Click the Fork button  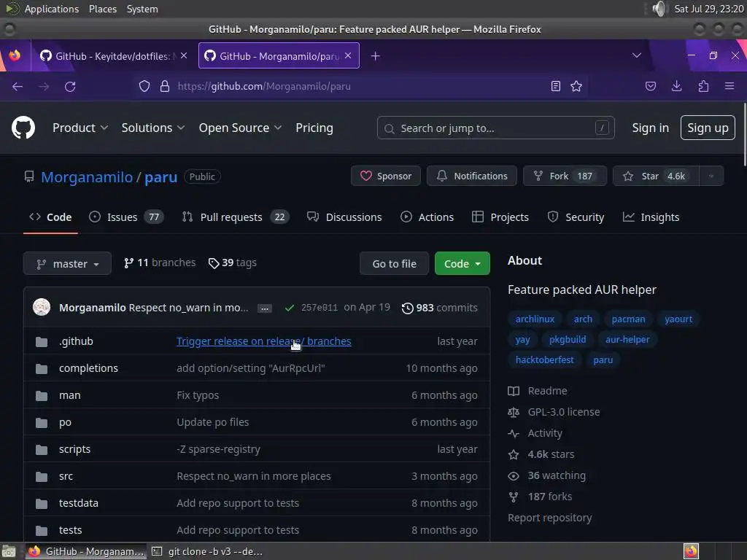coord(565,176)
